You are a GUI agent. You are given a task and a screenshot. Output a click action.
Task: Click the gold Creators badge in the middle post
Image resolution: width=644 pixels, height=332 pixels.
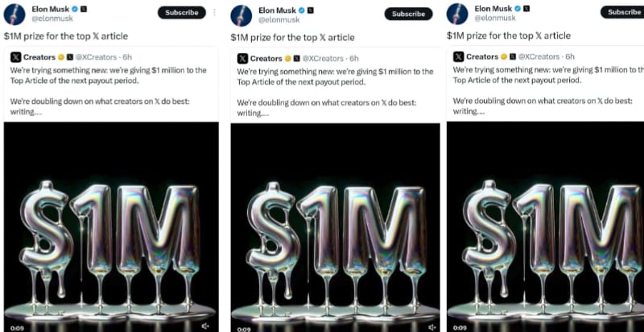click(288, 58)
